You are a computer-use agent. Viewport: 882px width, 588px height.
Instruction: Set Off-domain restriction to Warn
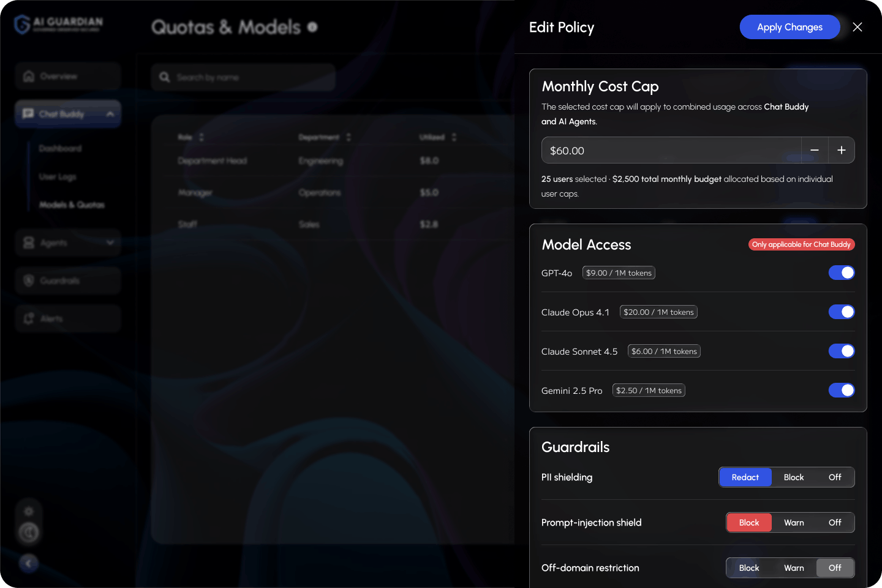point(794,568)
